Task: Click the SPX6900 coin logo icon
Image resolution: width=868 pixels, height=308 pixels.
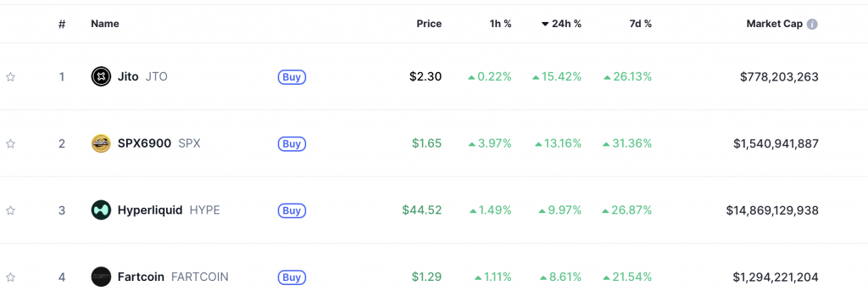Action: pos(101,143)
